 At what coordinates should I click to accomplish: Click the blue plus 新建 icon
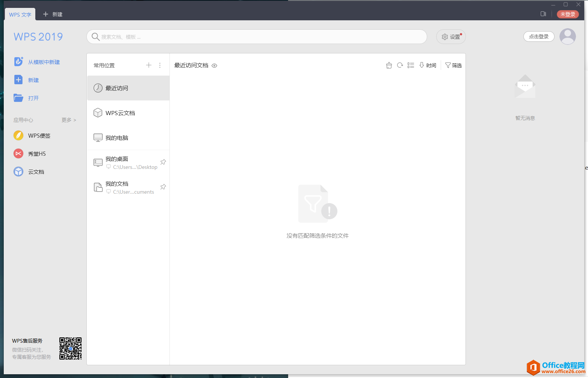(x=18, y=80)
